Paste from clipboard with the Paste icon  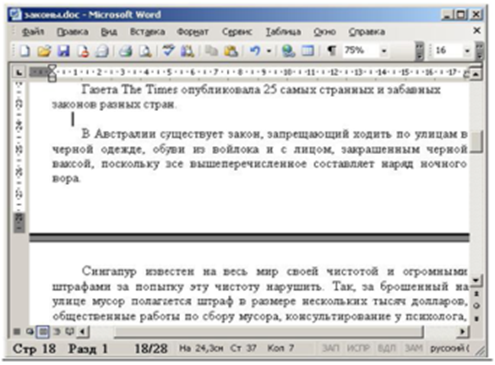coord(231,51)
